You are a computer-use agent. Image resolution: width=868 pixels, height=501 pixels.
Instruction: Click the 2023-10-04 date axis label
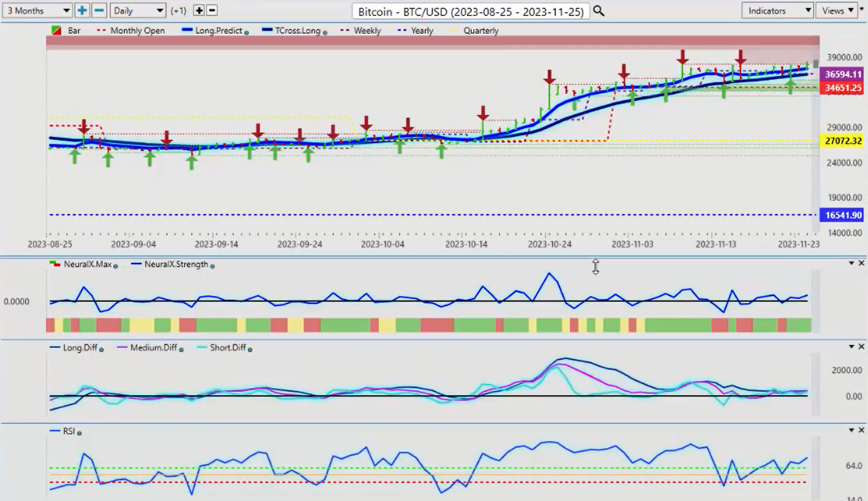click(383, 244)
